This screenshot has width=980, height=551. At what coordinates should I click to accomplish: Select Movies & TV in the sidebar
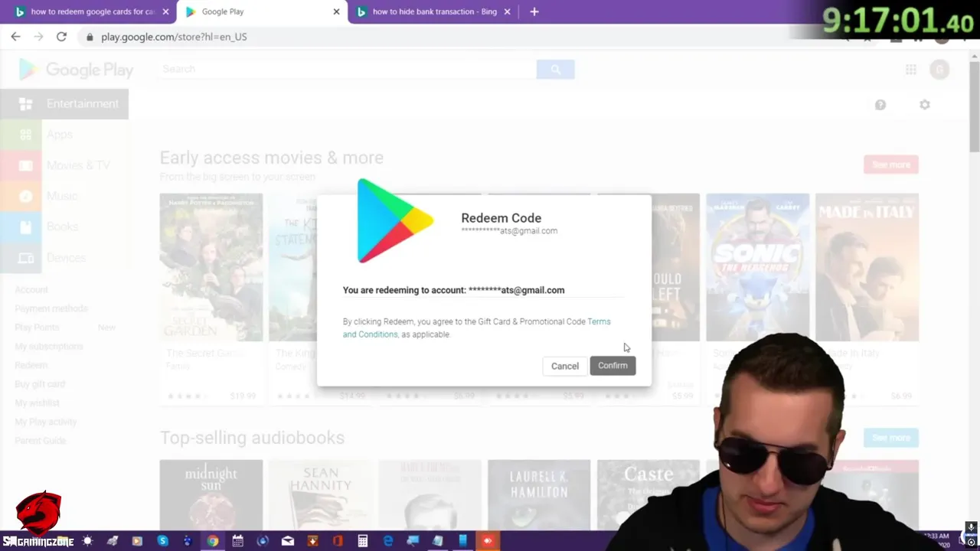click(64, 165)
